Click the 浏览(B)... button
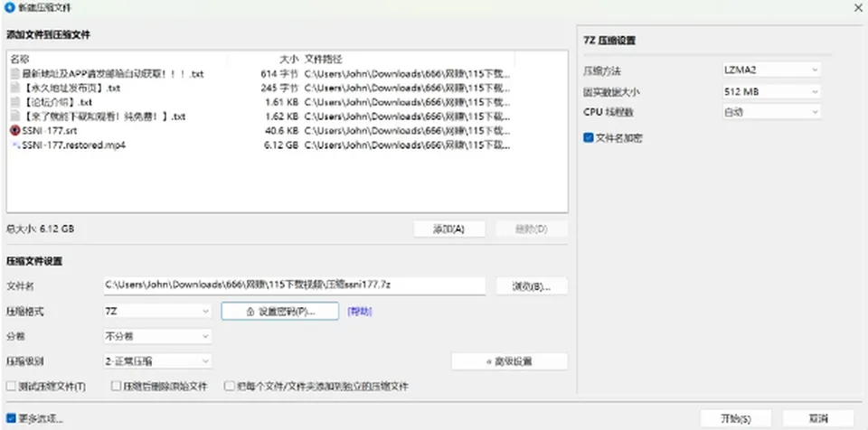Screen dimensions: 868x430 point(532,286)
